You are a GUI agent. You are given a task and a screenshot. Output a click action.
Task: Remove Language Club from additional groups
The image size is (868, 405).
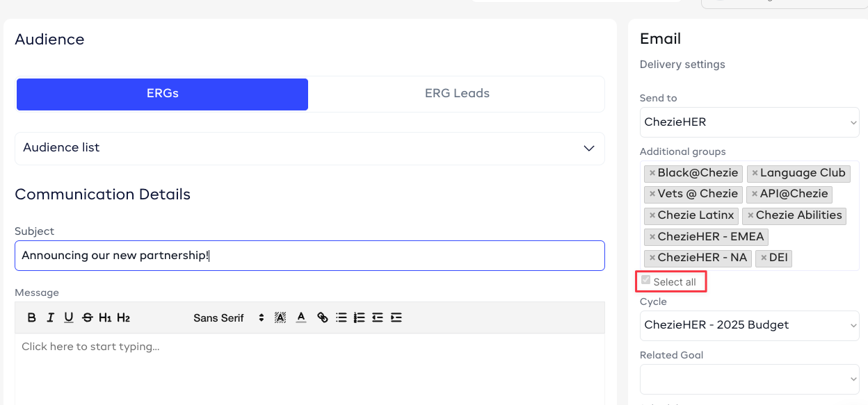click(755, 173)
